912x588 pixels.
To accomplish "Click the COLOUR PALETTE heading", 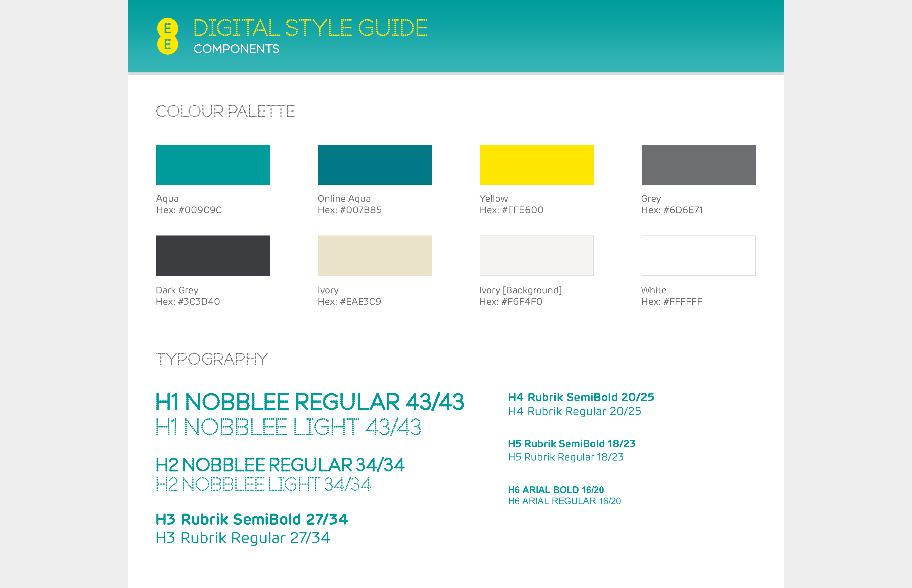I will [225, 111].
